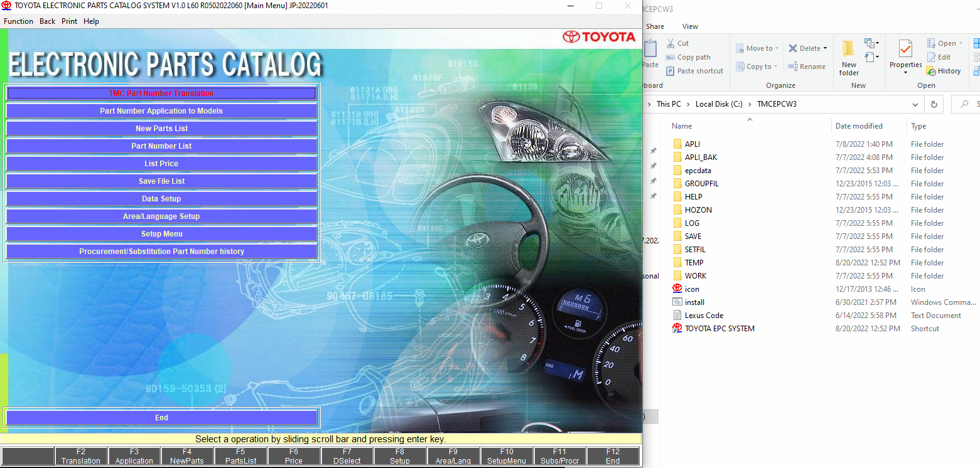Image resolution: width=980 pixels, height=468 pixels.
Task: Open the TOYOTA EPC SYSTEM shortcut icon
Action: (x=677, y=329)
